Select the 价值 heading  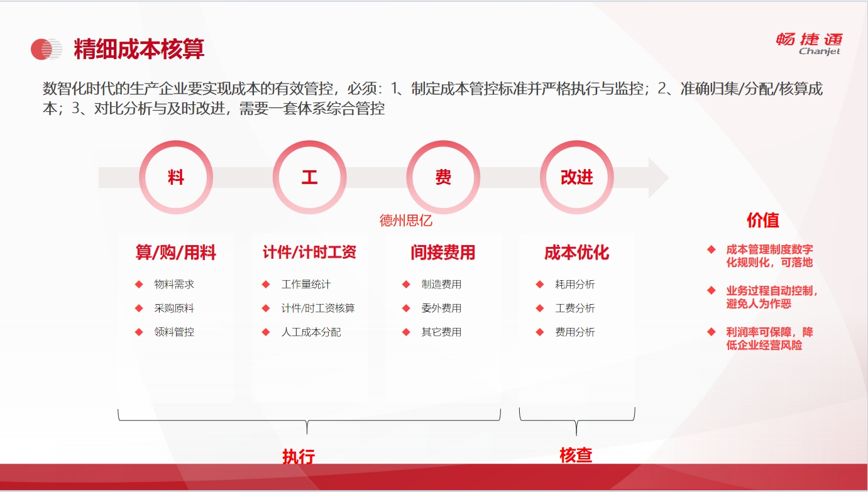click(763, 220)
